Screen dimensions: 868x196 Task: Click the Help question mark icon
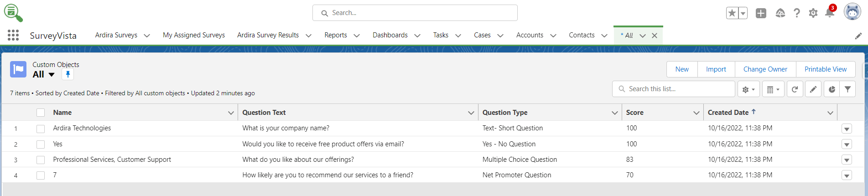coord(796,13)
